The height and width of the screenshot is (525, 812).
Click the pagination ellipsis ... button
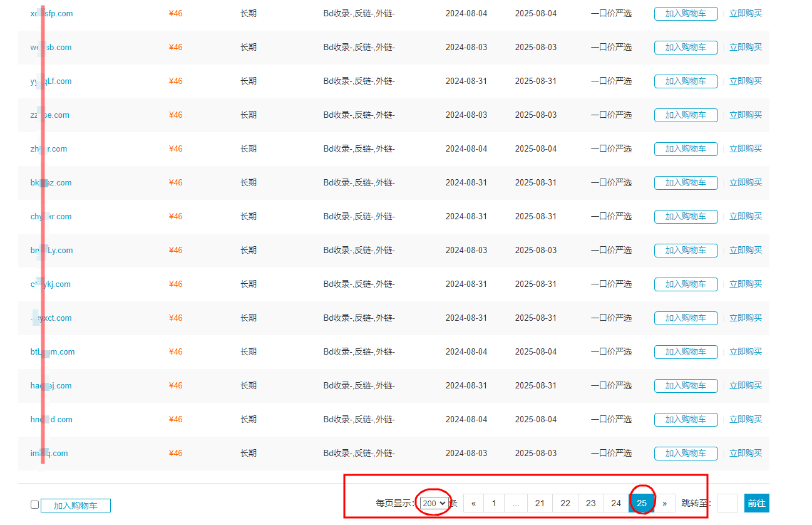(x=515, y=503)
